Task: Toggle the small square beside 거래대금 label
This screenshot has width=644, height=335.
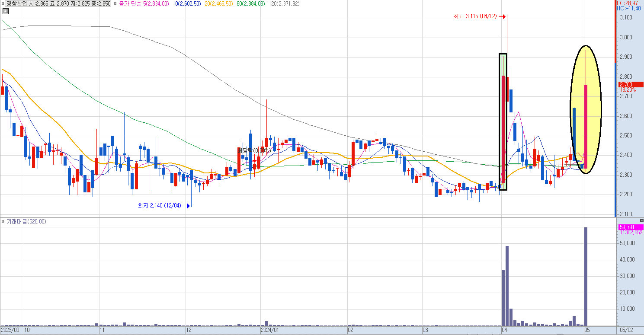Action: [3, 222]
